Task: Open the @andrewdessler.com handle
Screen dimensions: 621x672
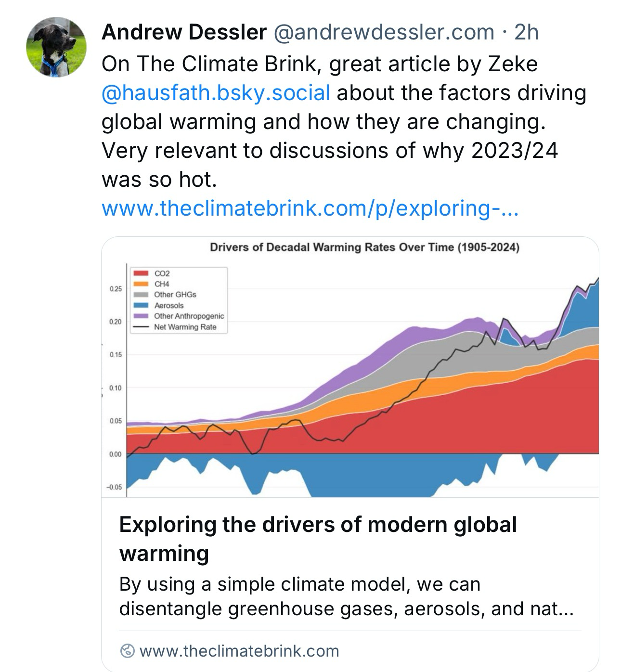Action: coord(384,32)
